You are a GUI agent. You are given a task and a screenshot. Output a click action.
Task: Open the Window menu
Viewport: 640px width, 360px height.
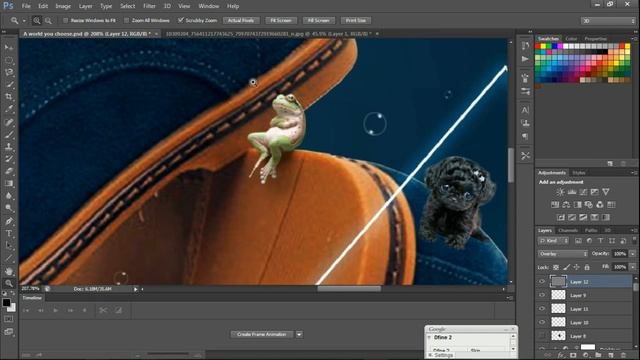(x=209, y=6)
